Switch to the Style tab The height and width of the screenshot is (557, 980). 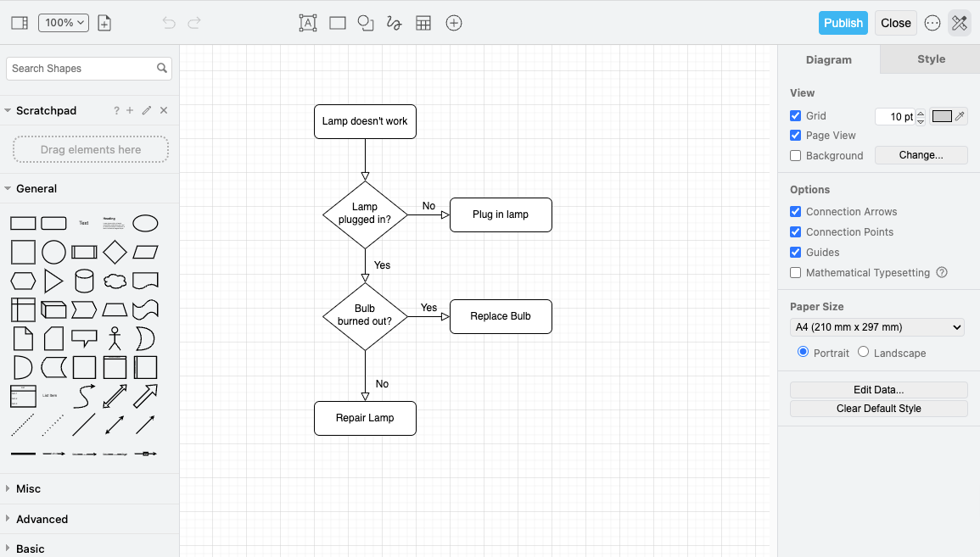pyautogui.click(x=931, y=59)
